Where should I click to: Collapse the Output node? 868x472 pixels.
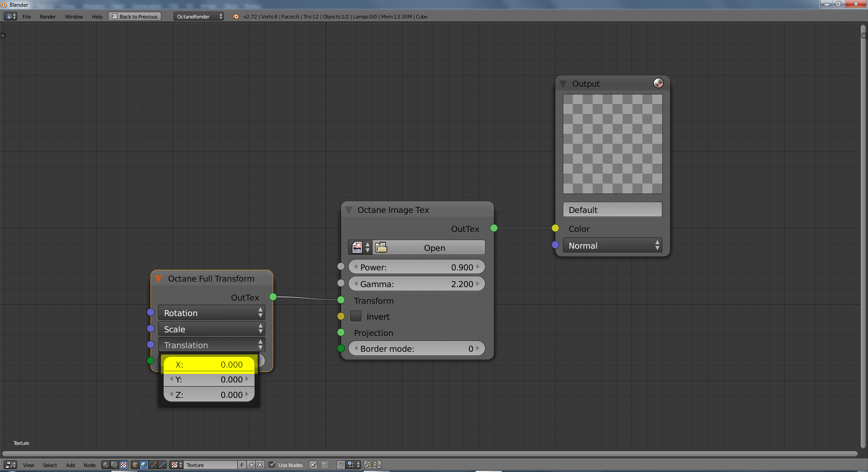[563, 84]
